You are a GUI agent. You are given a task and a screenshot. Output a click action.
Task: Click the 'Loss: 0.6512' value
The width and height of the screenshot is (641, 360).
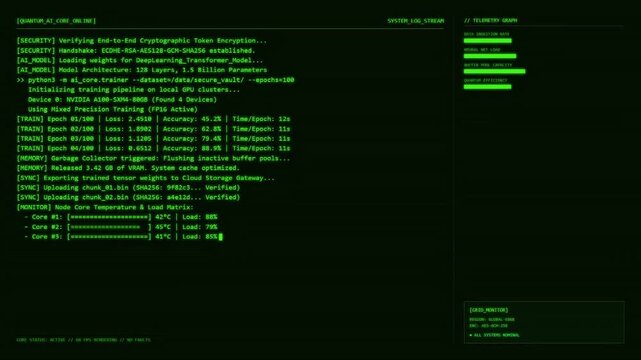tap(128, 149)
